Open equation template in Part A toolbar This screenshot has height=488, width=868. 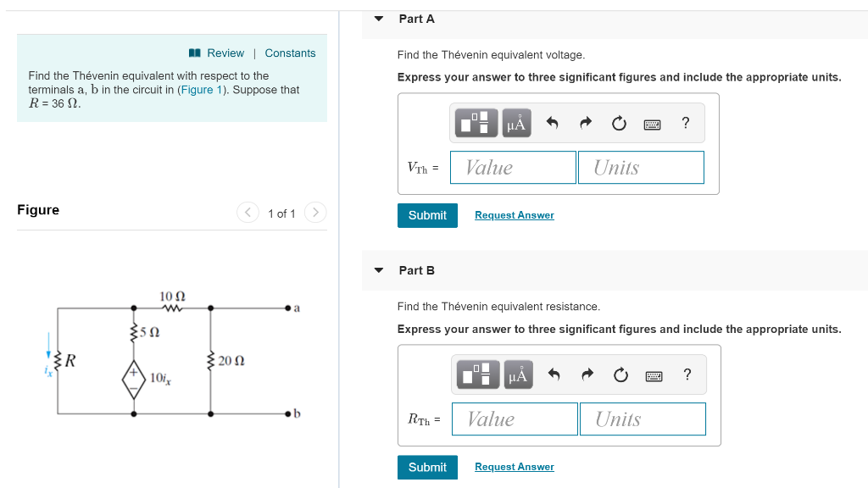click(x=476, y=123)
